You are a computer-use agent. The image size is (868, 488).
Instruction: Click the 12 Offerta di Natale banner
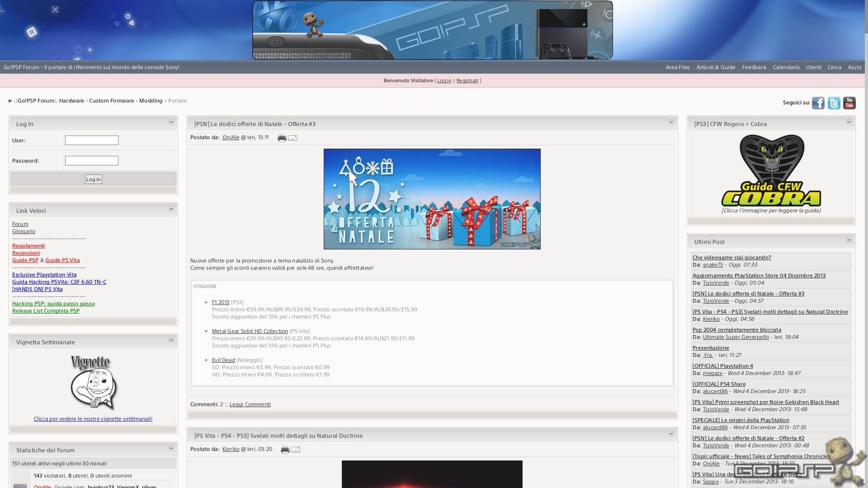[x=432, y=199]
